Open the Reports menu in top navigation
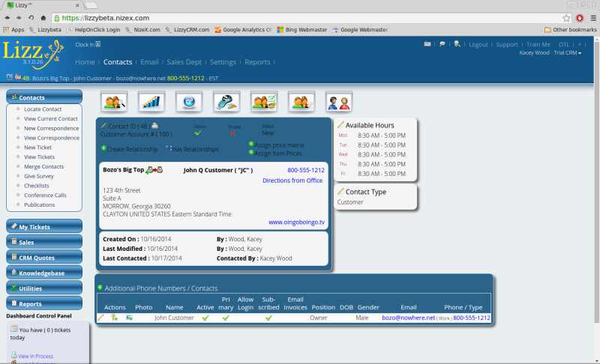This screenshot has height=364, width=600. 257,62
